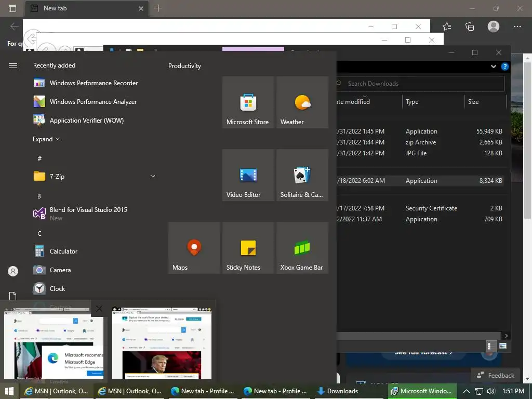Click the Start menu hamburger icon

(13, 65)
